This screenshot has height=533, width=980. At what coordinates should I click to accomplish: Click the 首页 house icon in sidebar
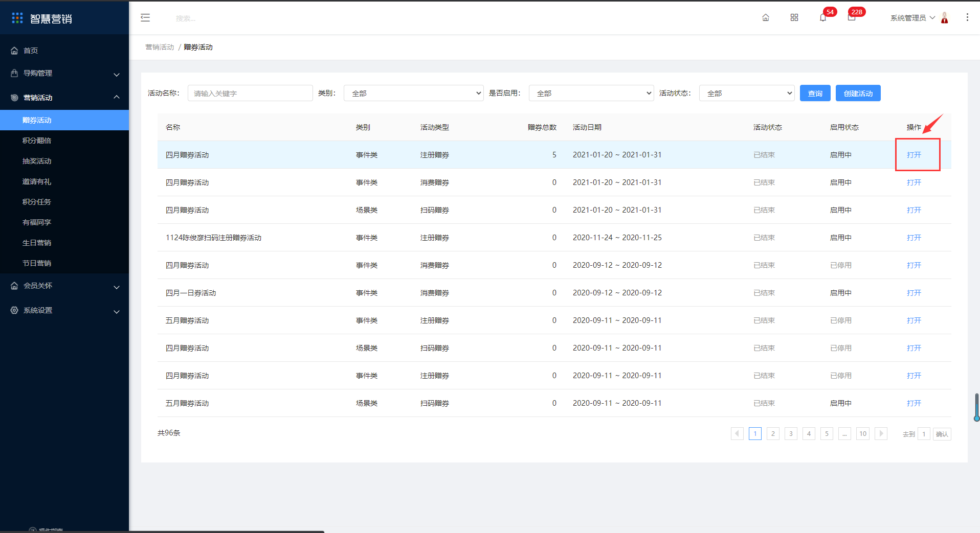14,51
